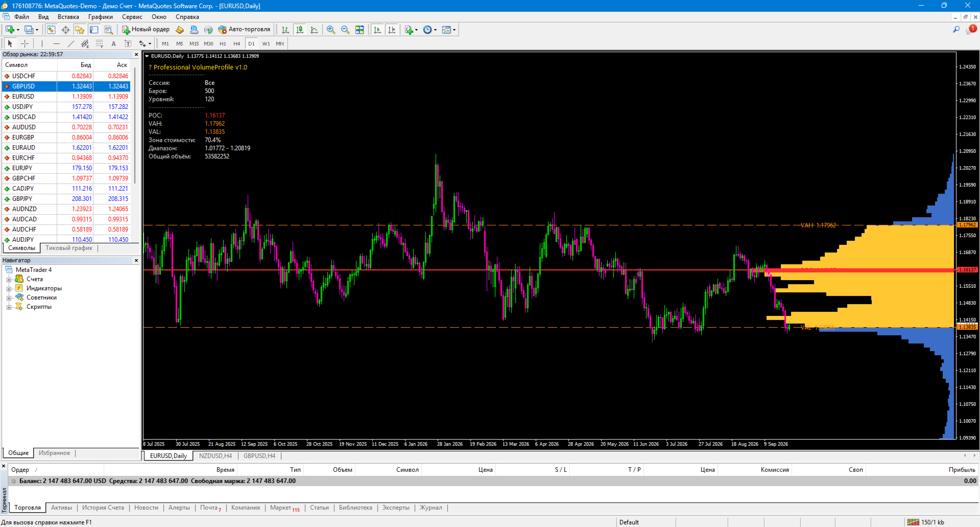Screen dimensions: 980x527
Task: Switch to the GBPUSD,H4 chart tab
Action: [259, 456]
